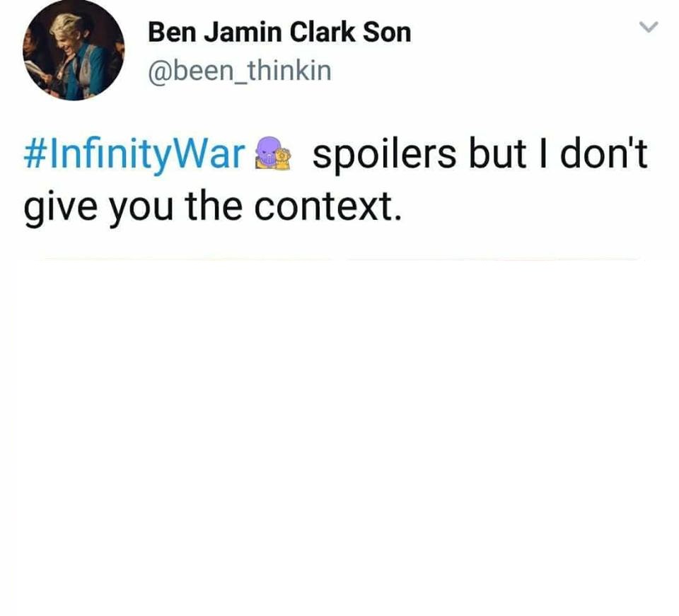Click the Thanos gauntlet emoji icon
Screen dimensions: 679x616
(272, 152)
